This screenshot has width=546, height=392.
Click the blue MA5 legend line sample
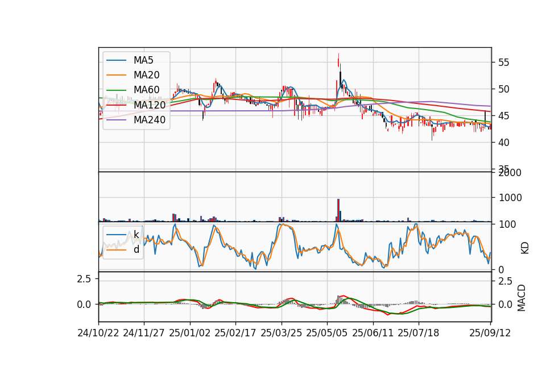116,61
